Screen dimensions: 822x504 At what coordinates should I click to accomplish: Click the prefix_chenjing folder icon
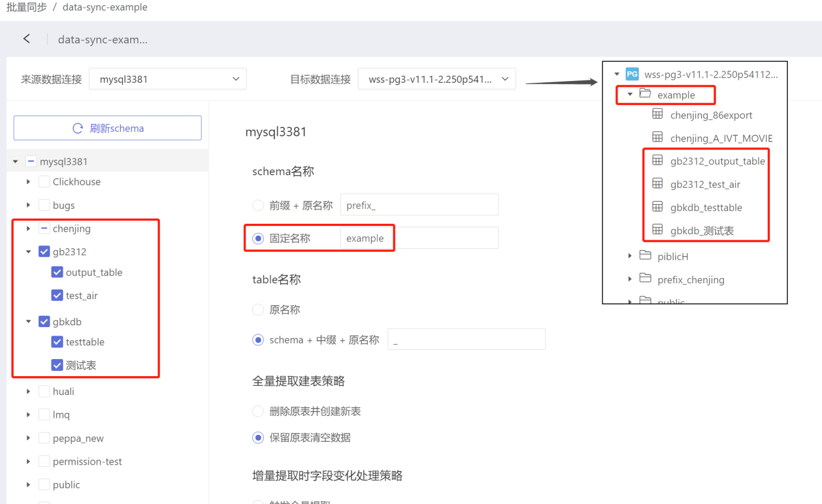coord(645,279)
